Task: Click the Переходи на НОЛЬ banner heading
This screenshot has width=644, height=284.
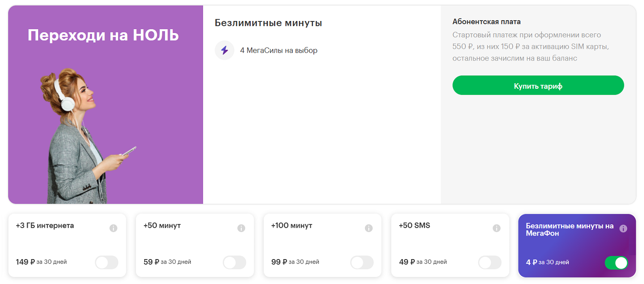Action: coord(103,35)
